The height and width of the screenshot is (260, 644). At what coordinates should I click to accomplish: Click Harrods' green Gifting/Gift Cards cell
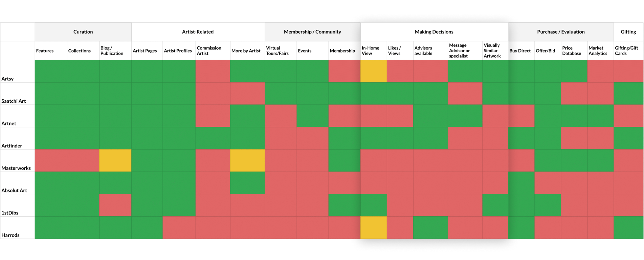[629, 228]
